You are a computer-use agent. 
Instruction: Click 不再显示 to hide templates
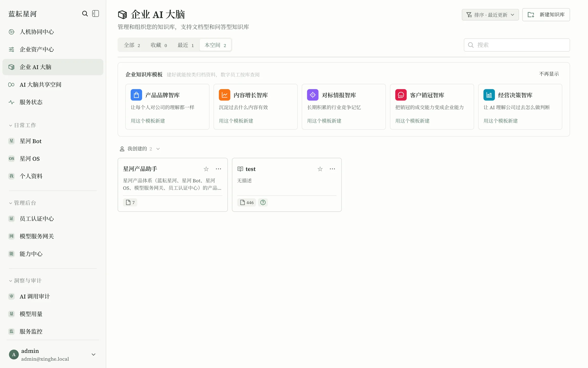549,74
